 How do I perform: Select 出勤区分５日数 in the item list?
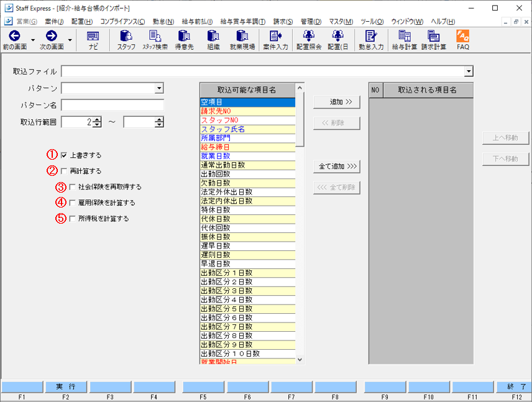pyautogui.click(x=248, y=309)
